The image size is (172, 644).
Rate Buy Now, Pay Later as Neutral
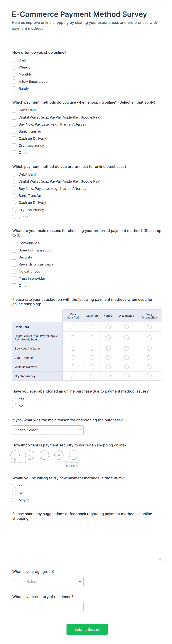108,348
